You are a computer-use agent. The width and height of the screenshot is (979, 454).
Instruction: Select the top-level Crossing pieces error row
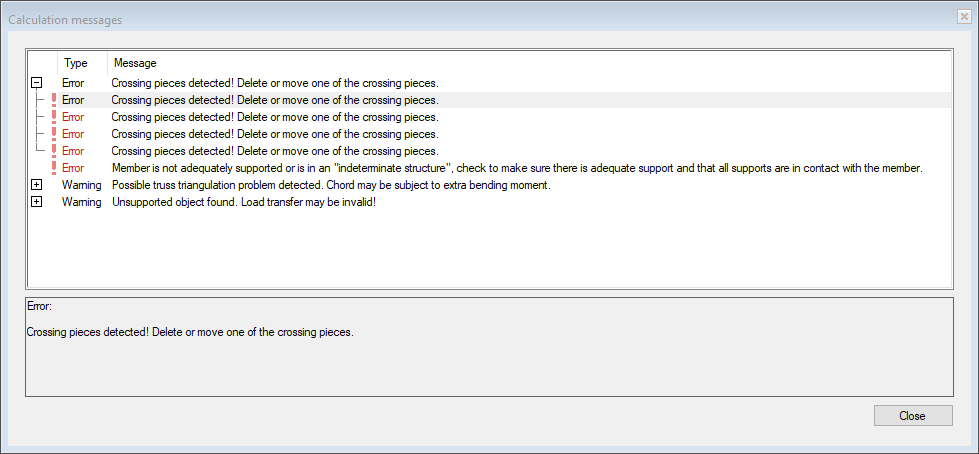pyautogui.click(x=274, y=83)
